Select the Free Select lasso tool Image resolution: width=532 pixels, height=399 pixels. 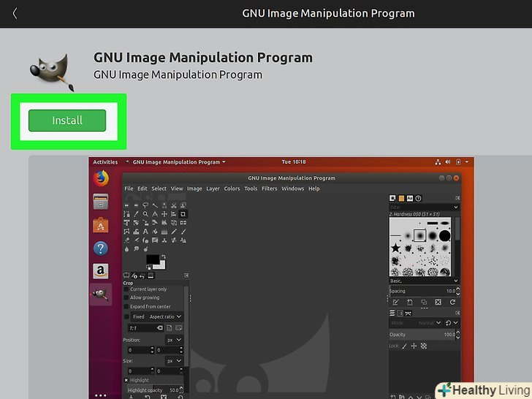145,205
